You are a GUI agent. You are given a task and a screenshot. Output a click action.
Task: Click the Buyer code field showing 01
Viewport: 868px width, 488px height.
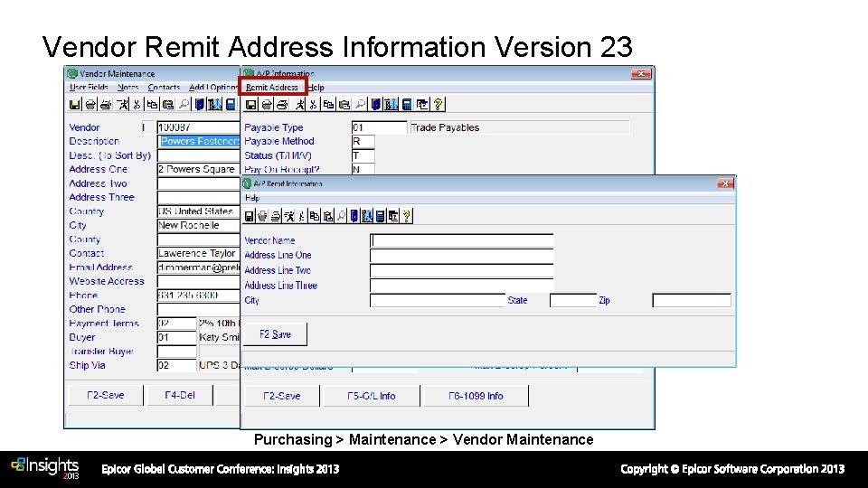coord(176,337)
